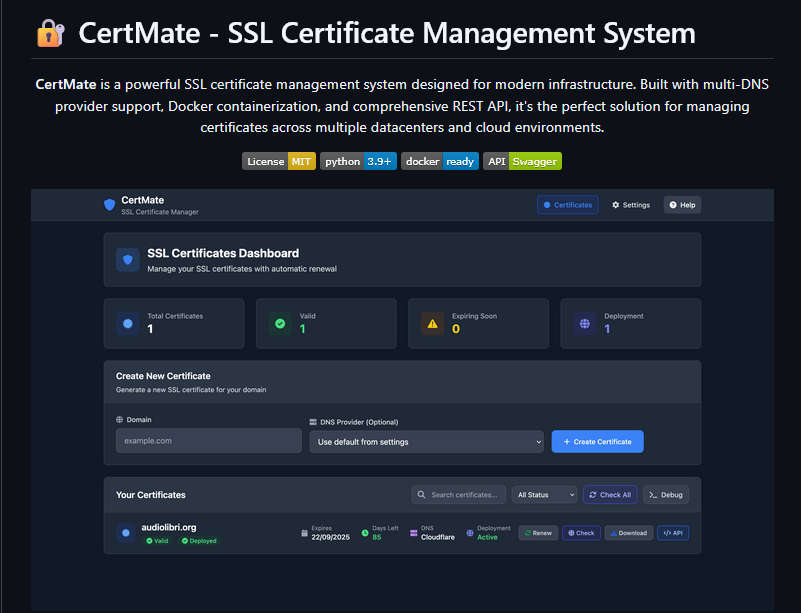Click the CertMate brand name in navbar
Screen dimensions: 801x613
(x=143, y=200)
